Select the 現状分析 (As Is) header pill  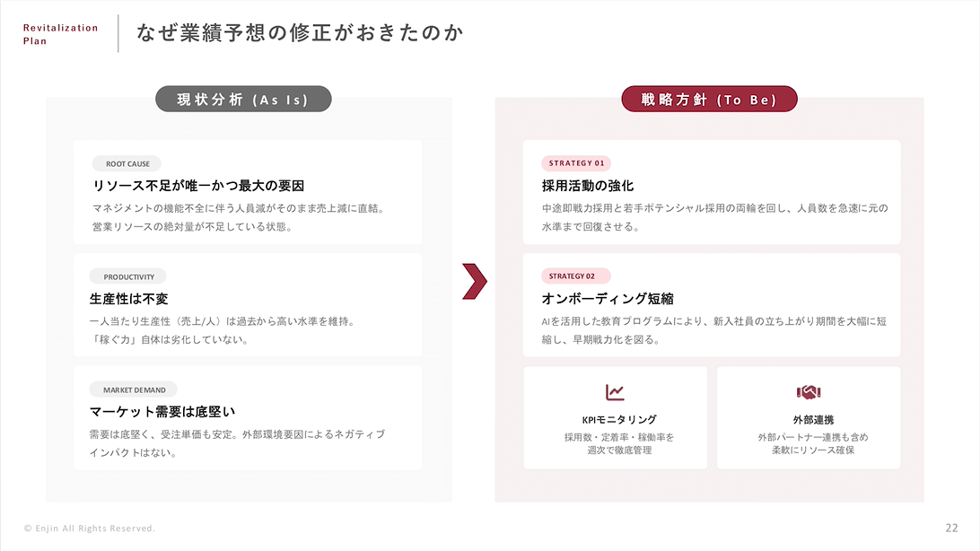[x=243, y=100]
